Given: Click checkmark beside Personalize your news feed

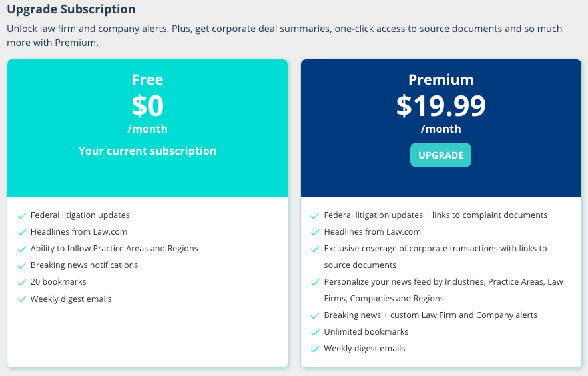Looking at the screenshot, I should (x=315, y=282).
